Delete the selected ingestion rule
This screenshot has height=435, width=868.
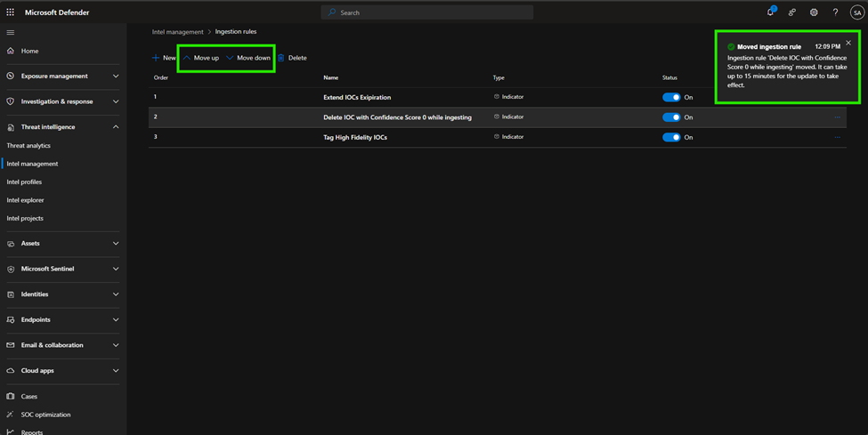click(x=292, y=58)
